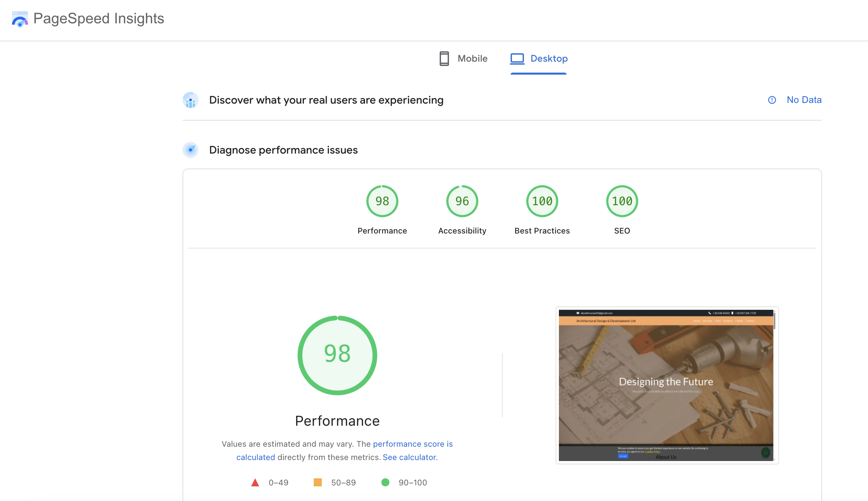Click the diagnose performance compass icon
The height and width of the screenshot is (501, 868).
tap(190, 150)
